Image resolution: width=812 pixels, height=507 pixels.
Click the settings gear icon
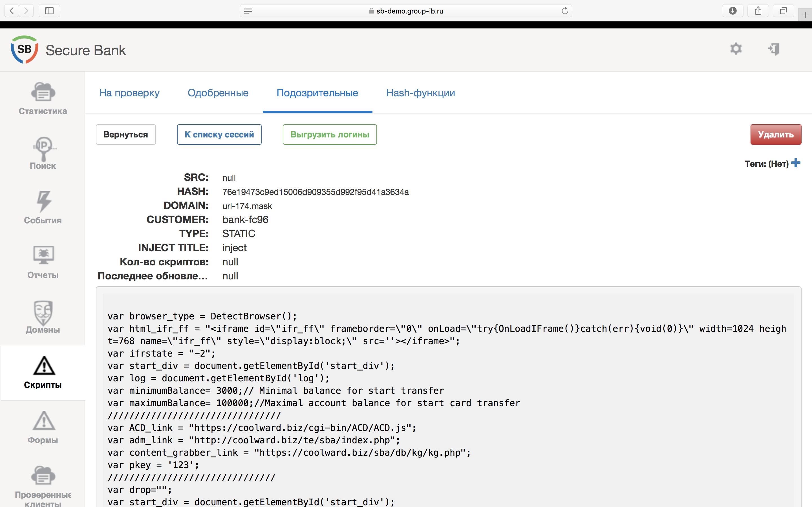(736, 49)
